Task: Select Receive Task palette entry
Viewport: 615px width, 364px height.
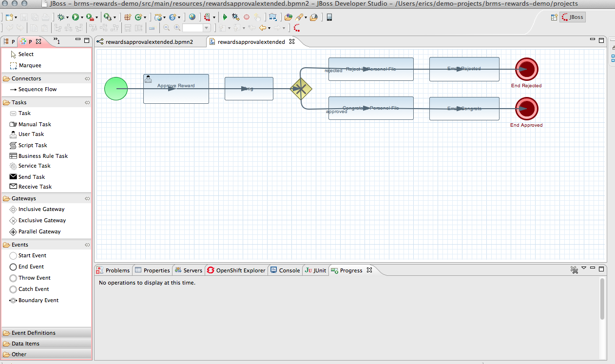Action: (x=31, y=187)
